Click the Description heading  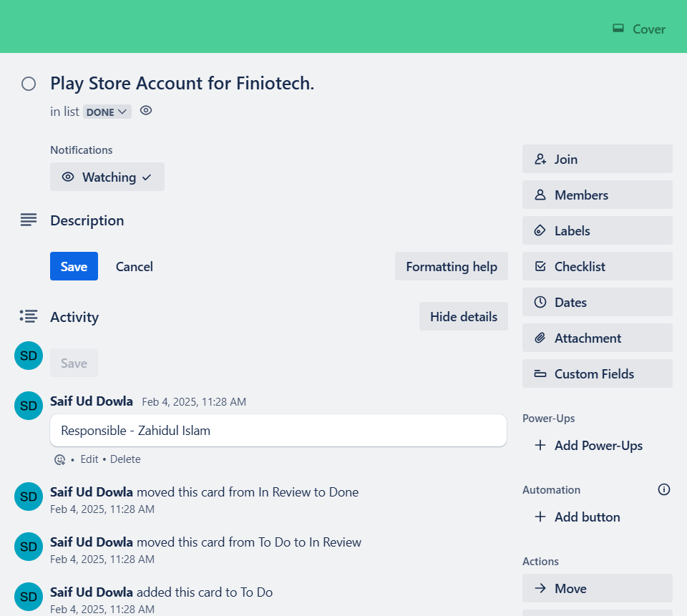coord(87,220)
